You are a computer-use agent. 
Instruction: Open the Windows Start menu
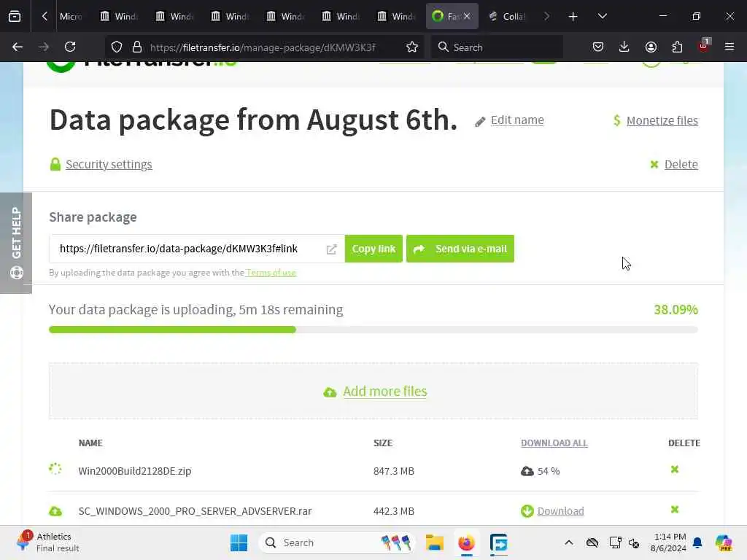(239, 542)
